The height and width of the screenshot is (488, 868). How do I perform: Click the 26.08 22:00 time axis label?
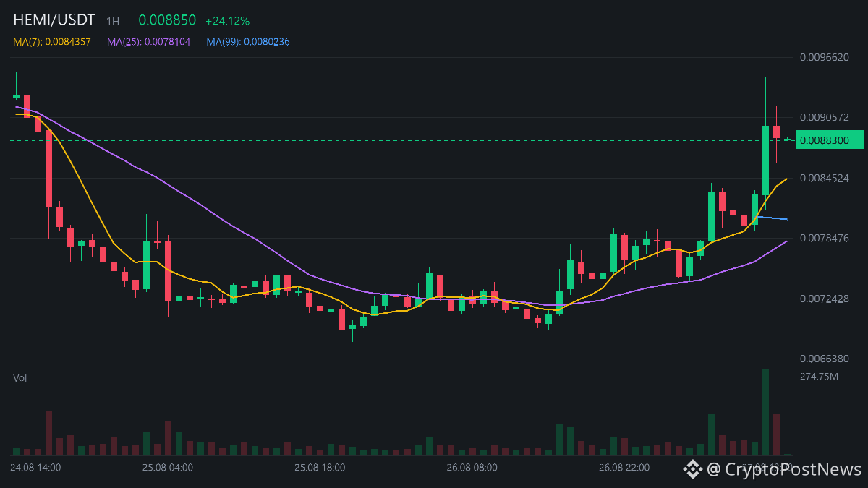tap(624, 468)
